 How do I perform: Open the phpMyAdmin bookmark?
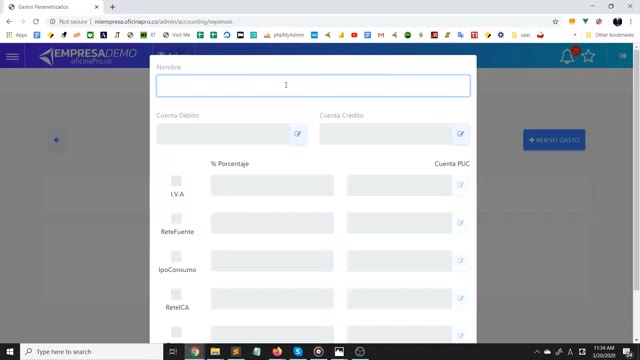284,35
